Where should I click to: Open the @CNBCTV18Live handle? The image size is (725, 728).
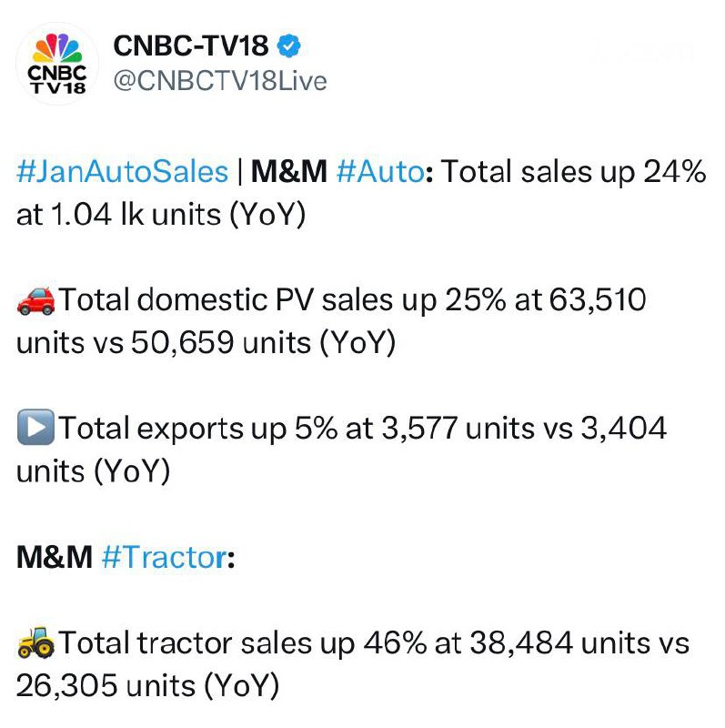pos(220,81)
